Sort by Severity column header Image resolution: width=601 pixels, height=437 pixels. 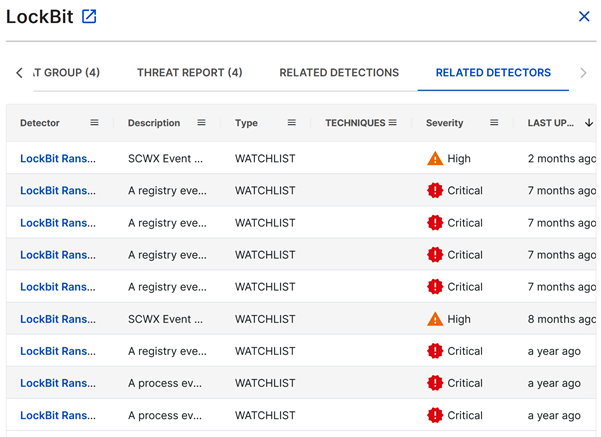(445, 123)
